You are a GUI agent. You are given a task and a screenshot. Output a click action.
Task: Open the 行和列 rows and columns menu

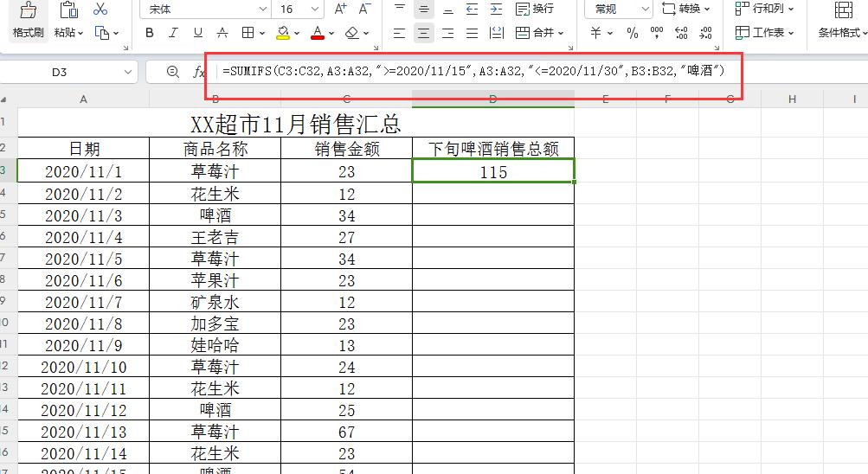pos(764,9)
